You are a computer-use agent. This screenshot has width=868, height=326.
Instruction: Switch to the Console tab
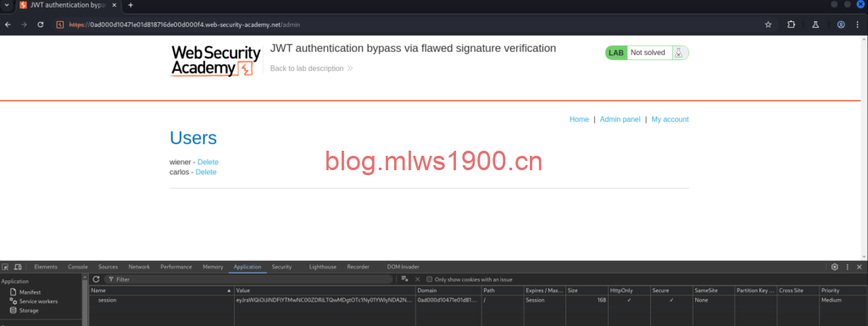(78, 267)
